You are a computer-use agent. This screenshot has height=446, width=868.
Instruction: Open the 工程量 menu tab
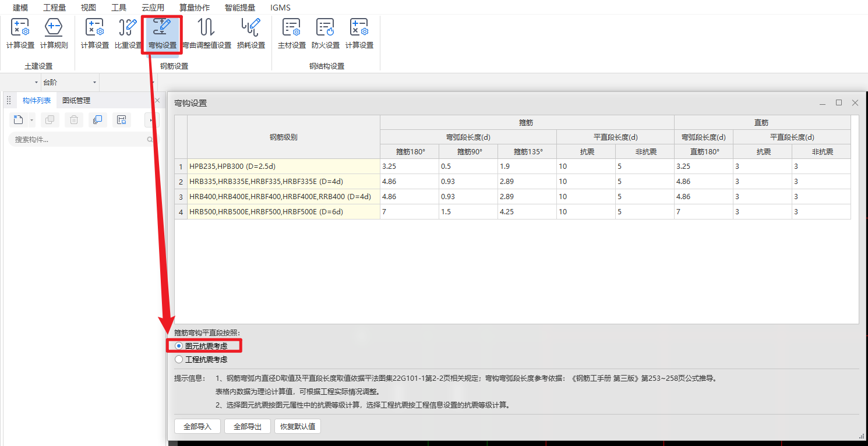[x=54, y=8]
